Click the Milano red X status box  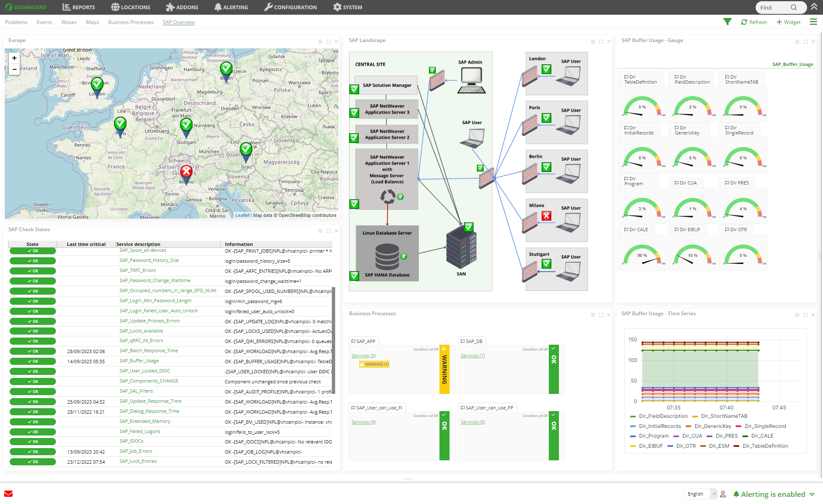[546, 216]
